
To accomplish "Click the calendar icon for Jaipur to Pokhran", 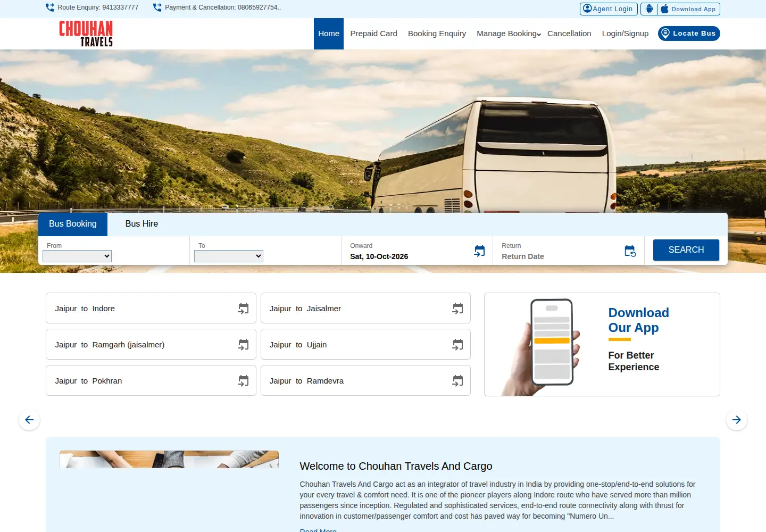I will click(243, 381).
